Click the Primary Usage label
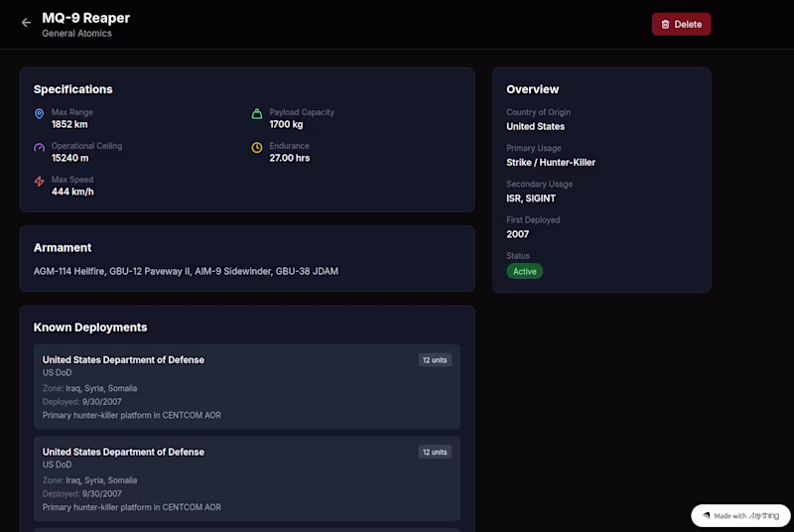The width and height of the screenshot is (794, 532). [533, 148]
